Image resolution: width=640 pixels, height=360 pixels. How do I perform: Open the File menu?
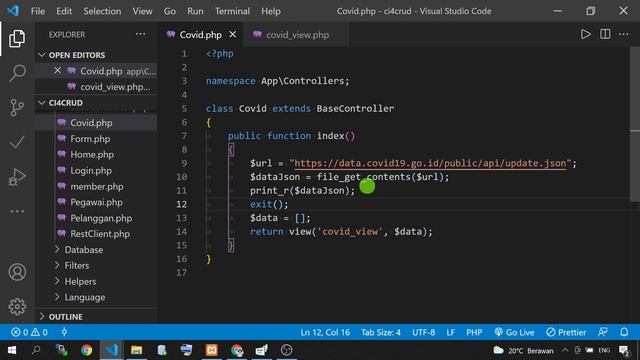[38, 11]
